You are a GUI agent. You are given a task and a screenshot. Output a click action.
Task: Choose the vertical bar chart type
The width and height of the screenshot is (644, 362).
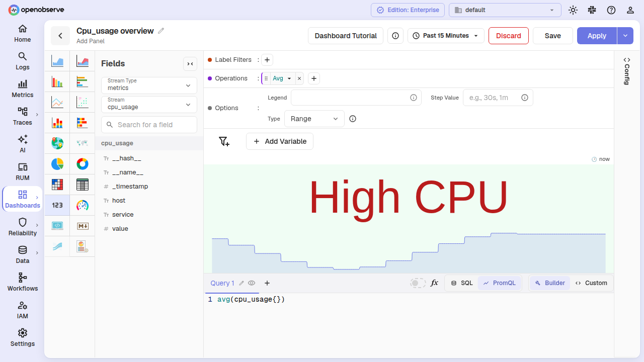point(57,81)
